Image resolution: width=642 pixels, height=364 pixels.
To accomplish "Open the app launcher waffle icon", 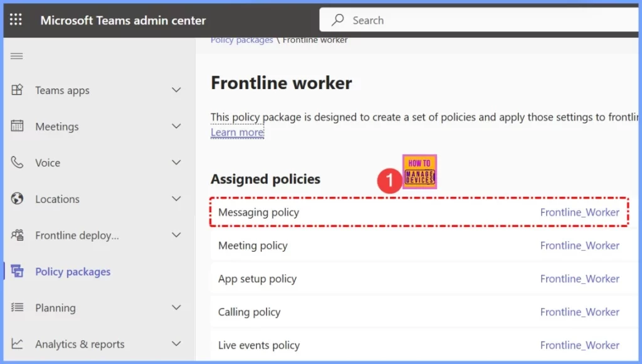I will 16,19.
